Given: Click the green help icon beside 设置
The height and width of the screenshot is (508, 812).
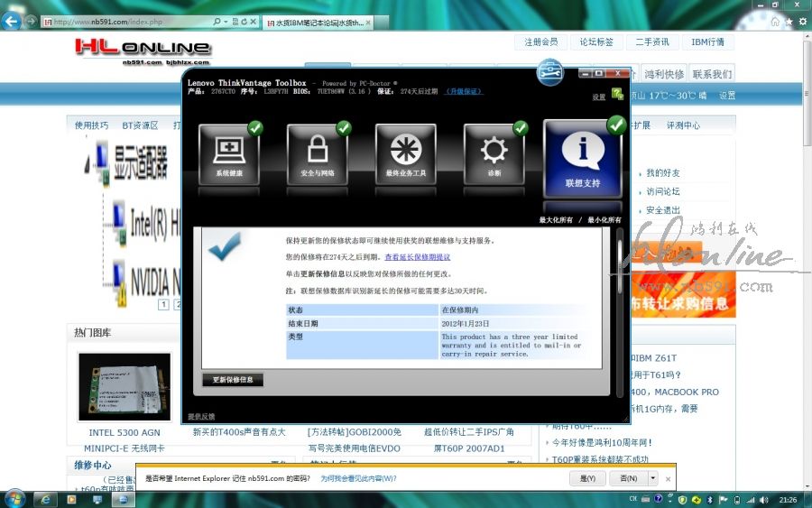Looking at the screenshot, I should pos(617,94).
